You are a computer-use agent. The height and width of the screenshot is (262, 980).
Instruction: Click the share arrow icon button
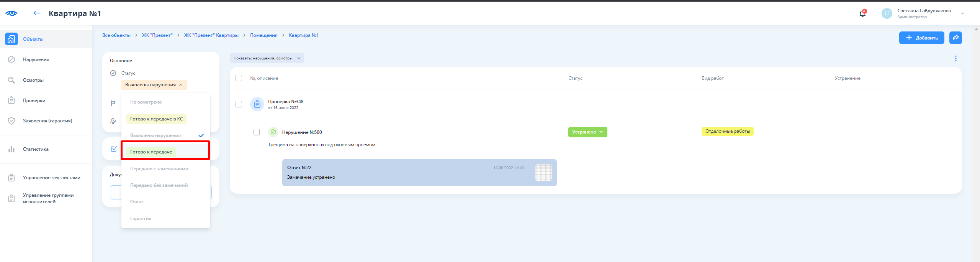tap(955, 38)
